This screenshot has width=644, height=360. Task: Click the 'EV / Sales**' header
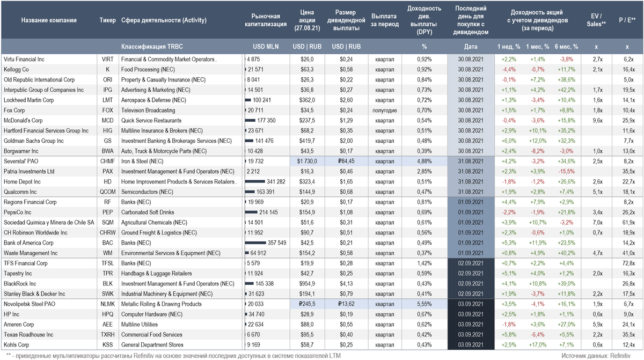(596, 20)
